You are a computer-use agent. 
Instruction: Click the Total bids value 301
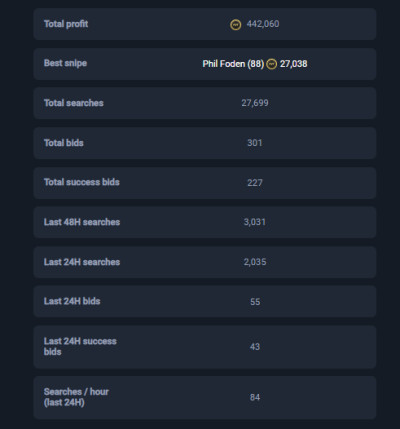[x=255, y=143]
